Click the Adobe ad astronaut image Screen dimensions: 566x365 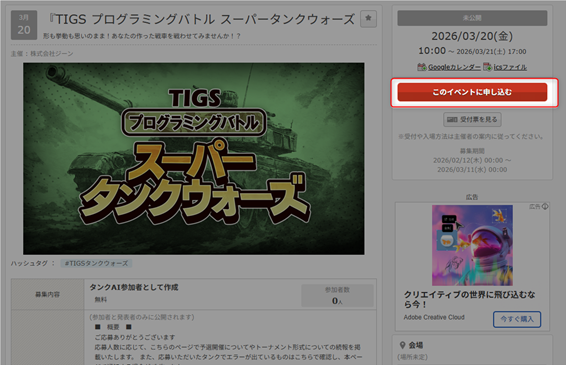(x=472, y=245)
